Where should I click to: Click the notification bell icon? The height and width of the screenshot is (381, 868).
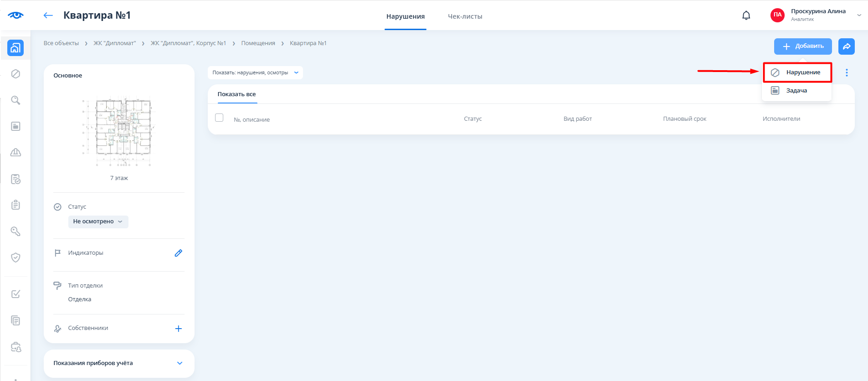click(746, 15)
